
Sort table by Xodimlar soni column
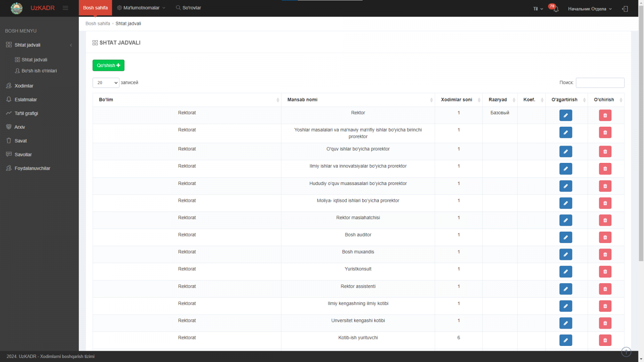(458, 100)
